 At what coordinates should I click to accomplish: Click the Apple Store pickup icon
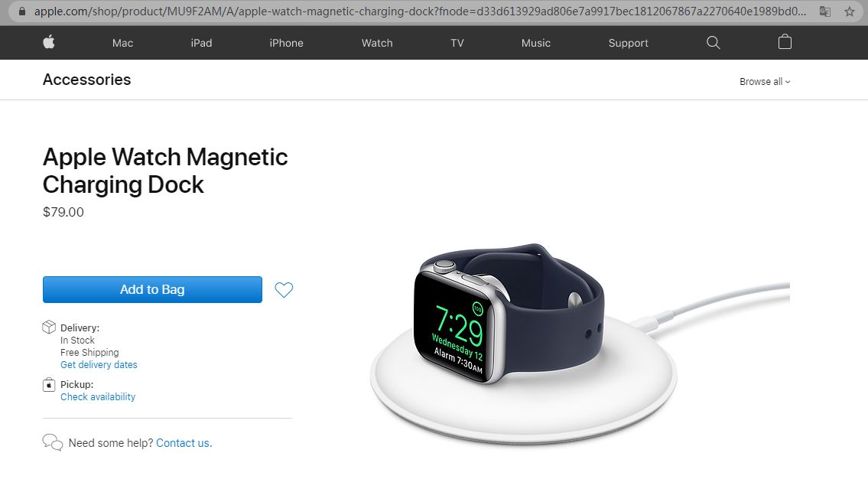(49, 384)
